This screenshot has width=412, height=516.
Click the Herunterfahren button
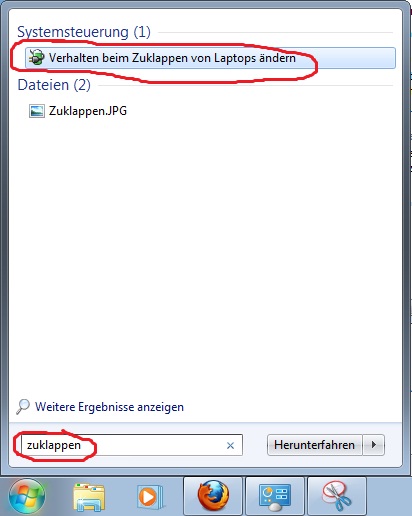point(314,445)
